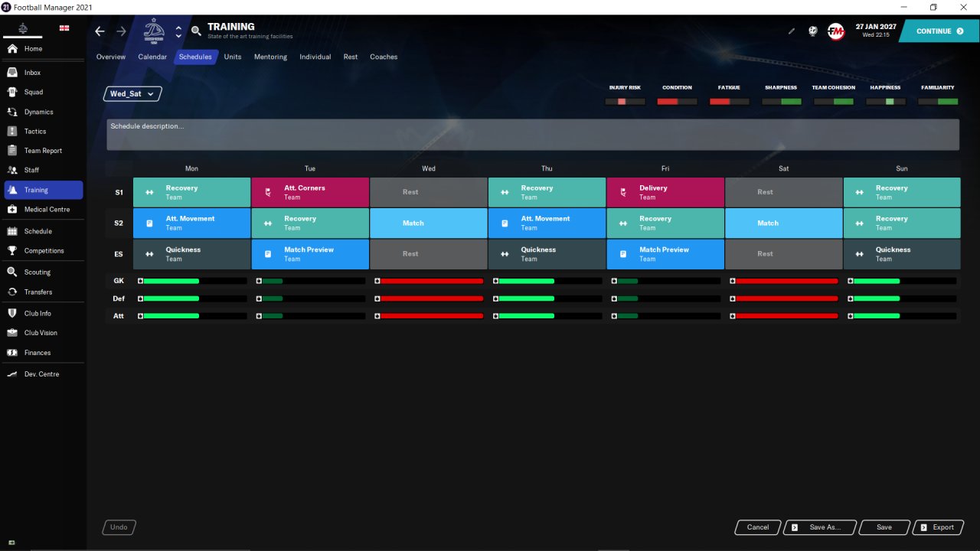Click the Training cones icon
This screenshot has height=551, width=980.
tap(12, 190)
